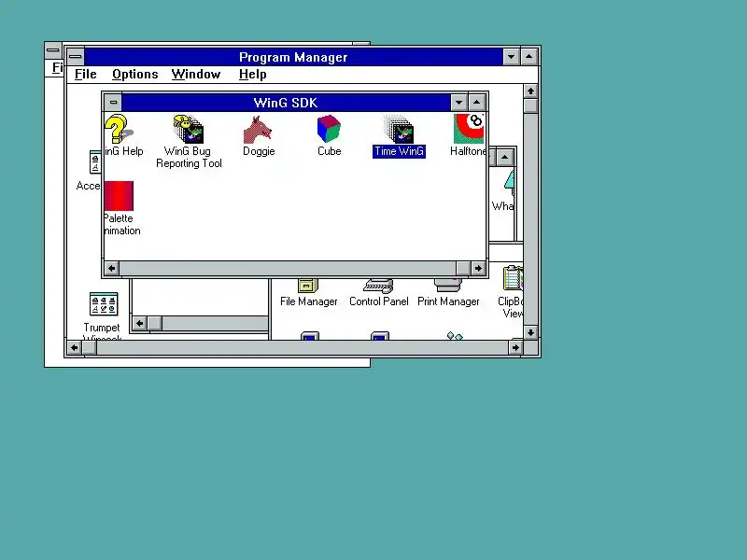Click the Print Manager label text
747x560 pixels.
[x=448, y=301]
